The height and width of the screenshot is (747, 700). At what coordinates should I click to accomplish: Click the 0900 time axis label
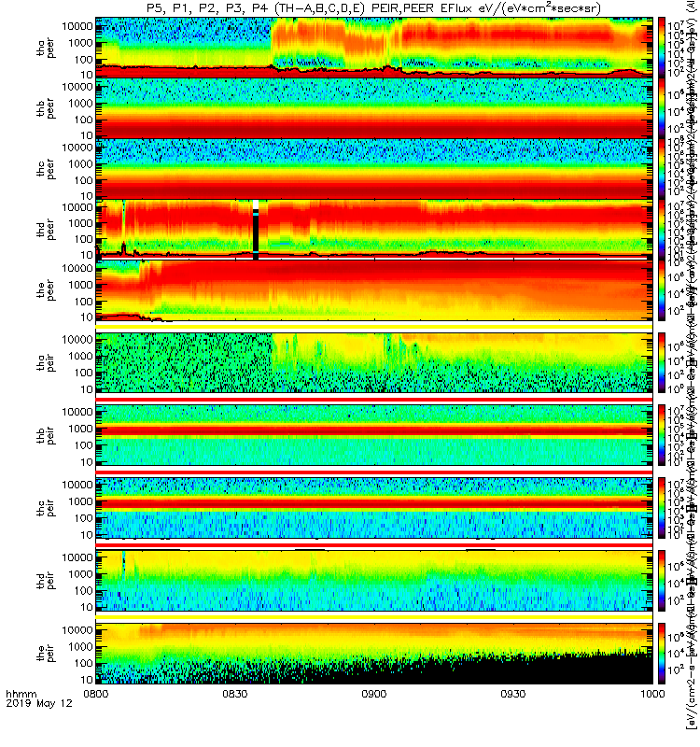coord(374,694)
